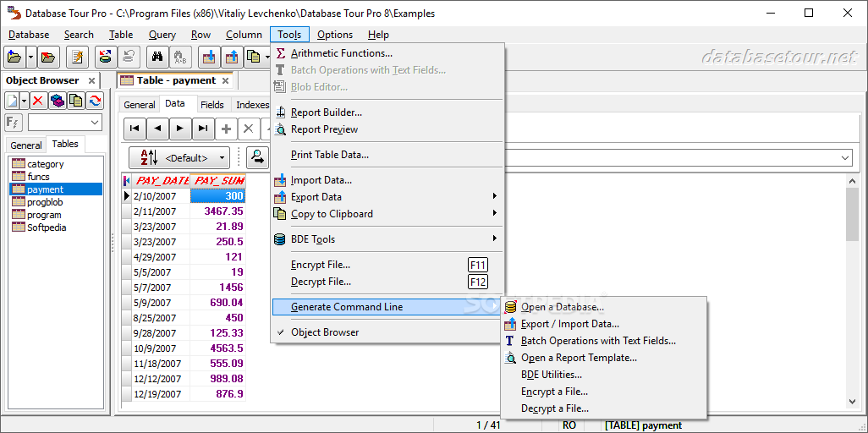Screen dimensions: 868x433
Task: Open the General tab of payment table
Action: point(140,105)
